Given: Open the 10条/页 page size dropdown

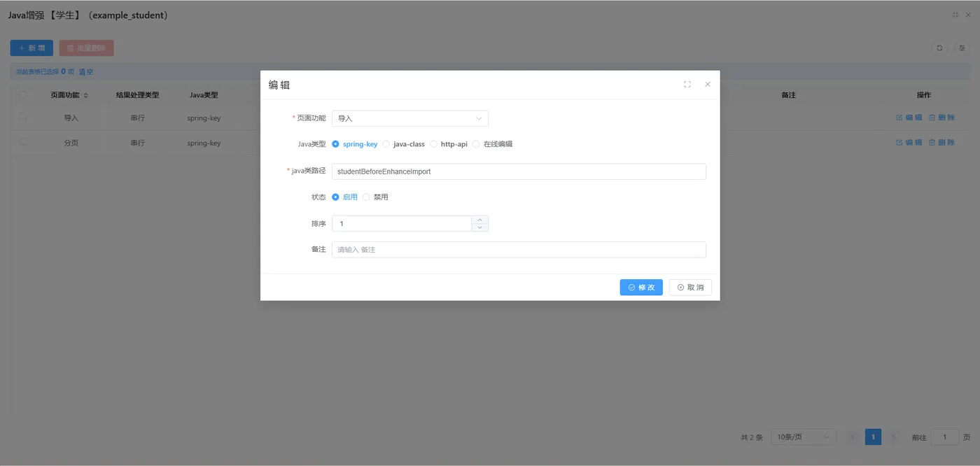Looking at the screenshot, I should click(x=802, y=437).
